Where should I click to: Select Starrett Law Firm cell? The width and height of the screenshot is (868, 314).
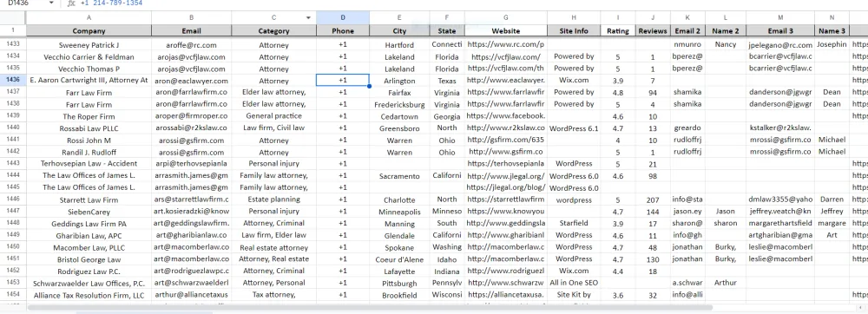pos(89,200)
